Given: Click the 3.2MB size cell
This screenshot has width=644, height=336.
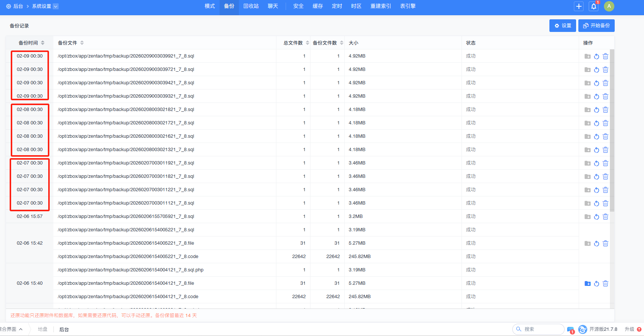Looking at the screenshot, I should pos(356,216).
